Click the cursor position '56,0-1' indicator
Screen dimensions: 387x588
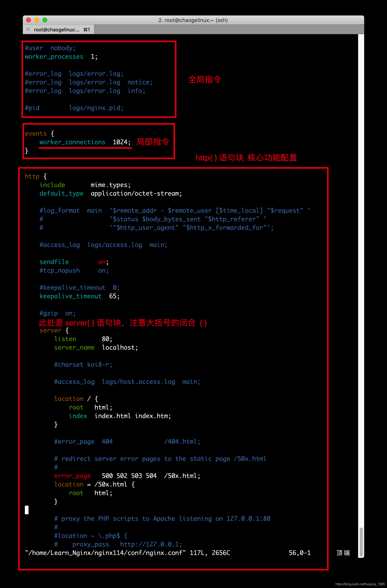(300, 553)
